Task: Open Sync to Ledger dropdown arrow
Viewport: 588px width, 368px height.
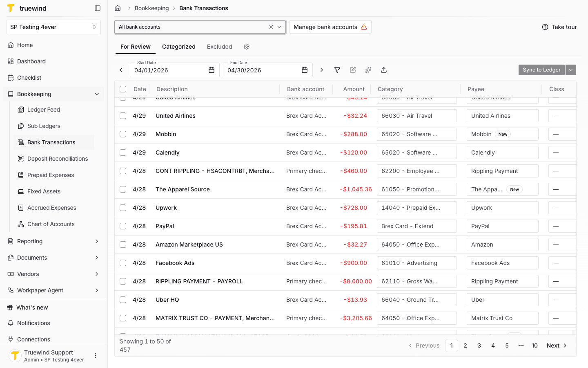Action: pyautogui.click(x=571, y=70)
